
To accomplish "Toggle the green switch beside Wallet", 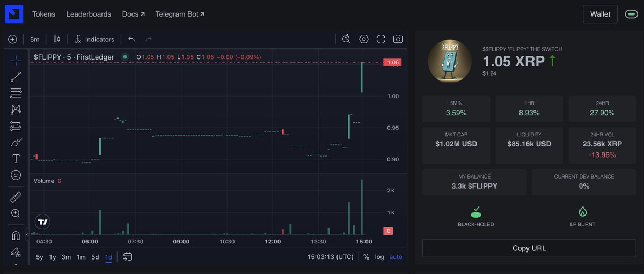I will click(631, 14).
